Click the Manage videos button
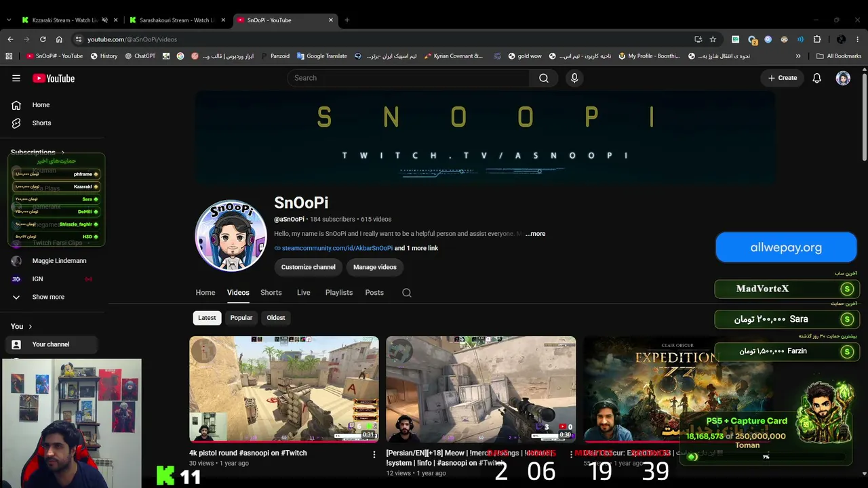 coord(375,267)
